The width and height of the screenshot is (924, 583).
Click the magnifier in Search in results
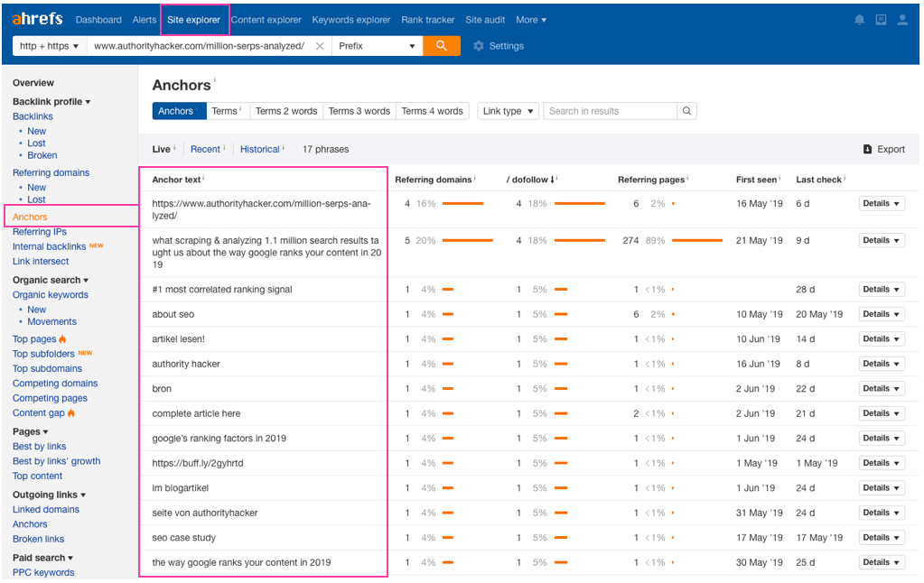686,111
